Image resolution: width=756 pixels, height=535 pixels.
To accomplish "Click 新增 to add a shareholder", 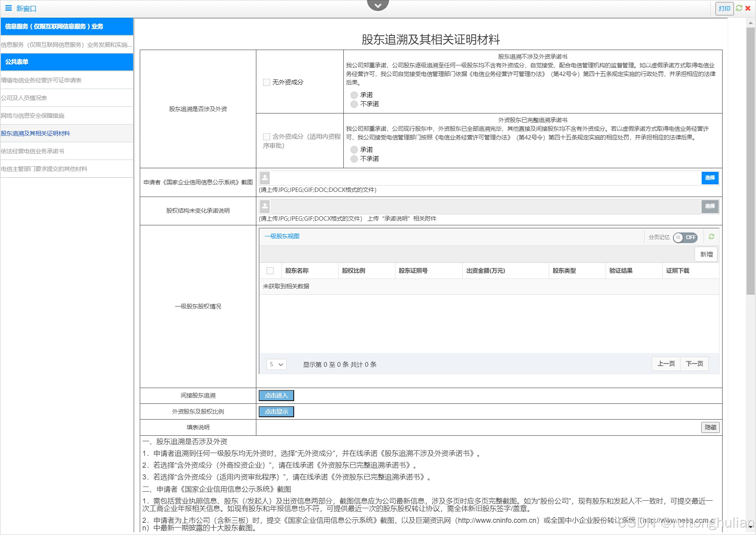I will (706, 254).
